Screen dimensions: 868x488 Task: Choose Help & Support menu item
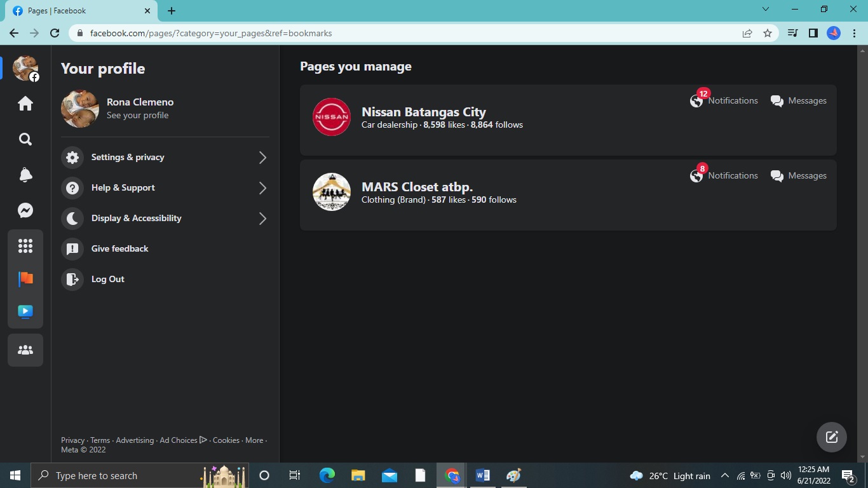[165, 187]
